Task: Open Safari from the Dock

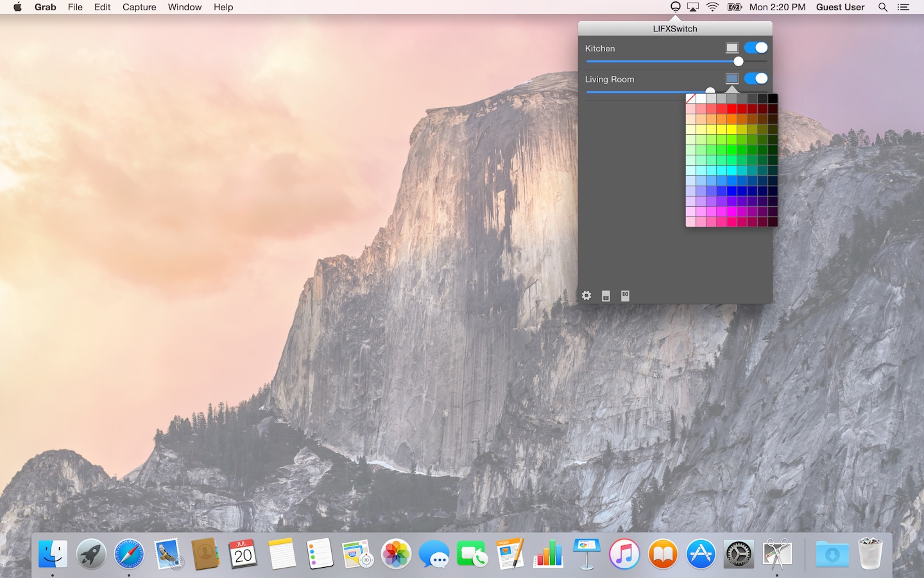Action: (129, 554)
